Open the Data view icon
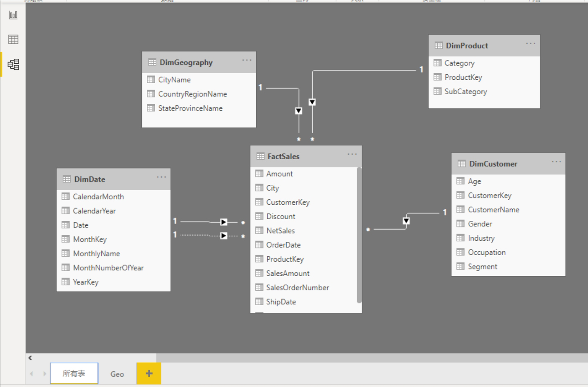This screenshot has width=588, height=387. pyautogui.click(x=13, y=40)
